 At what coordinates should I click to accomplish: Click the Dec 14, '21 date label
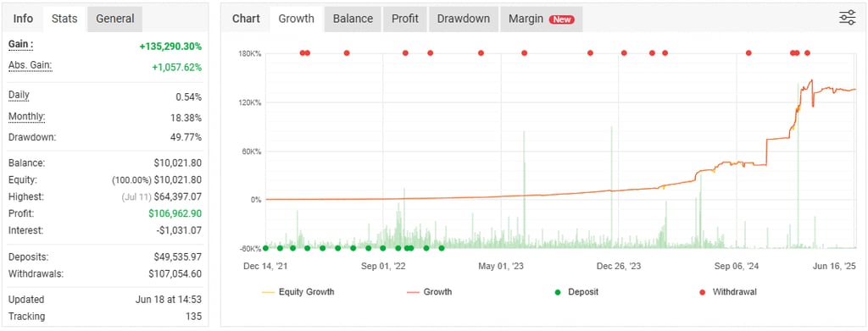tap(265, 267)
